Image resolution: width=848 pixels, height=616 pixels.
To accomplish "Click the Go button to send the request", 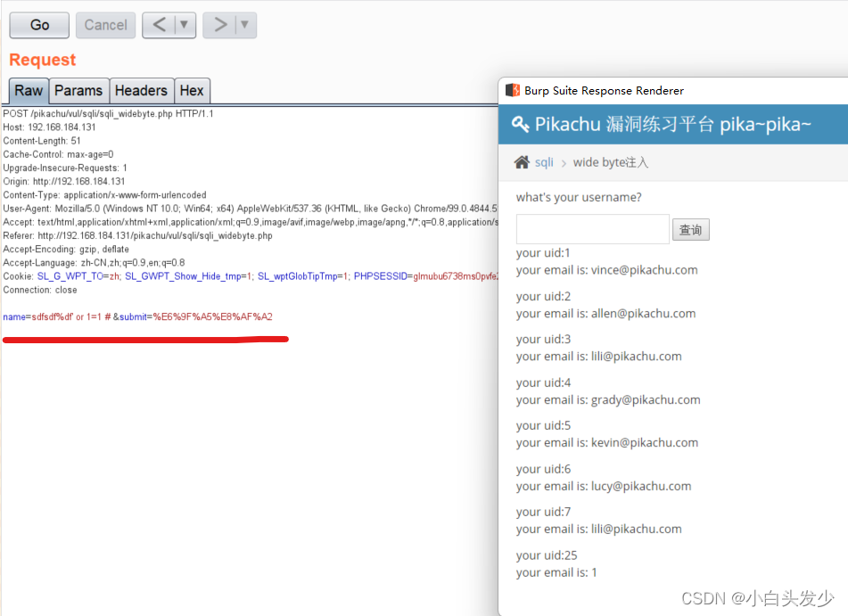I will (39, 25).
